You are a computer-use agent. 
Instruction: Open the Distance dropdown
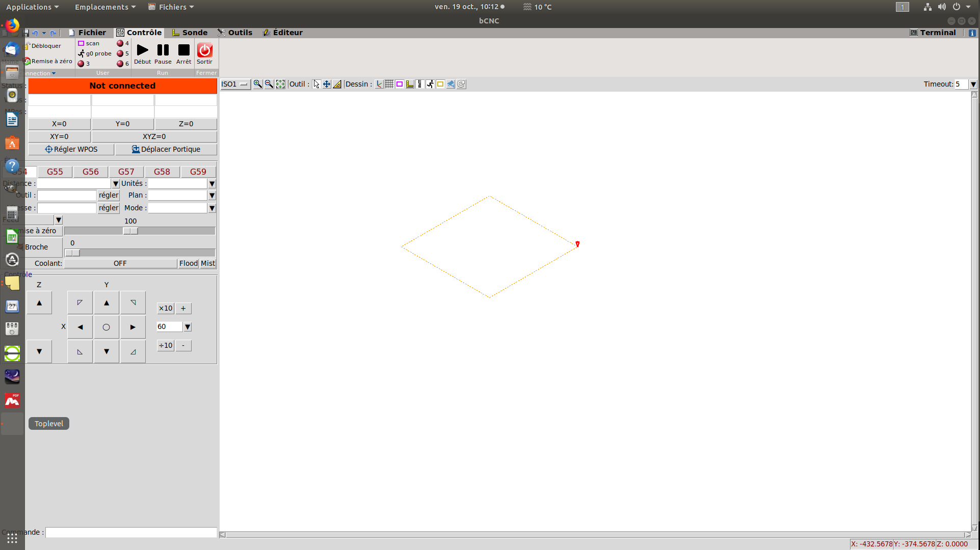(116, 184)
